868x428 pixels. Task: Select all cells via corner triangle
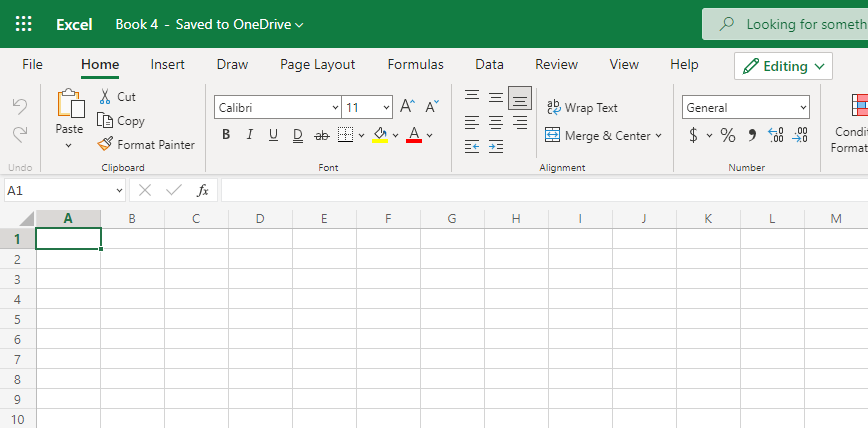click(27, 219)
